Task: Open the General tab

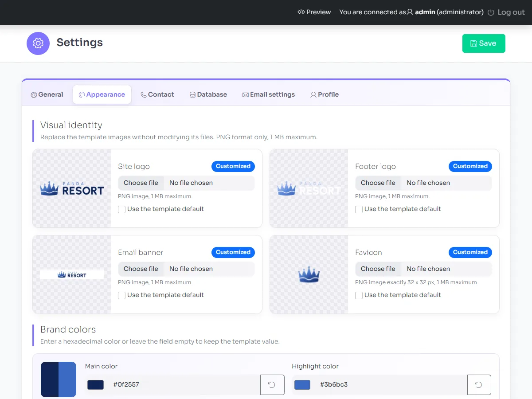Action: click(x=47, y=94)
